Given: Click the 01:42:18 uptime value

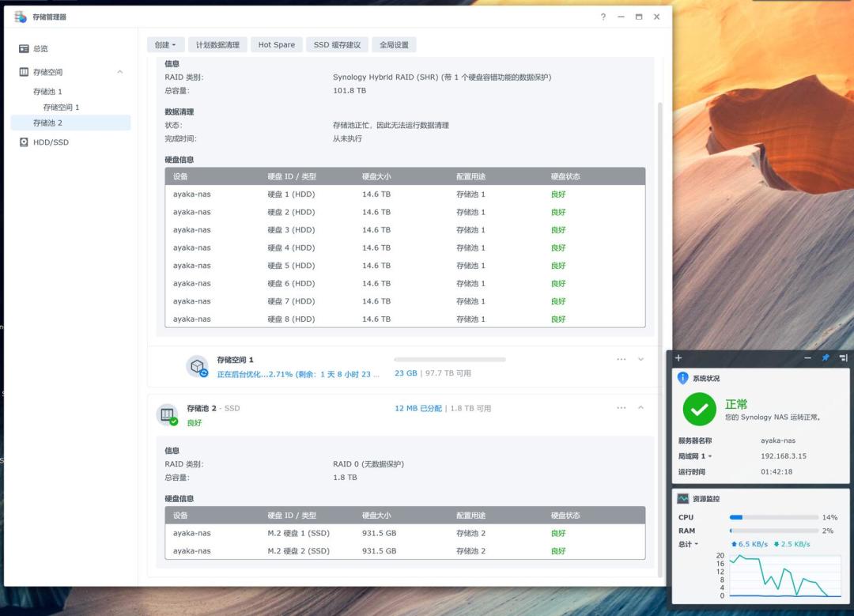Looking at the screenshot, I should click(777, 471).
